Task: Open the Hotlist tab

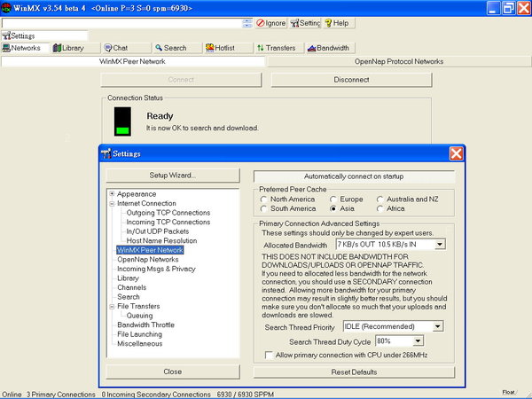Action: 229,48
